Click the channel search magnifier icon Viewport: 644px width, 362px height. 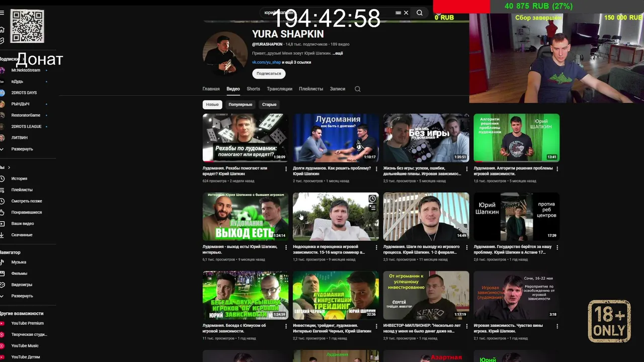pyautogui.click(x=358, y=89)
